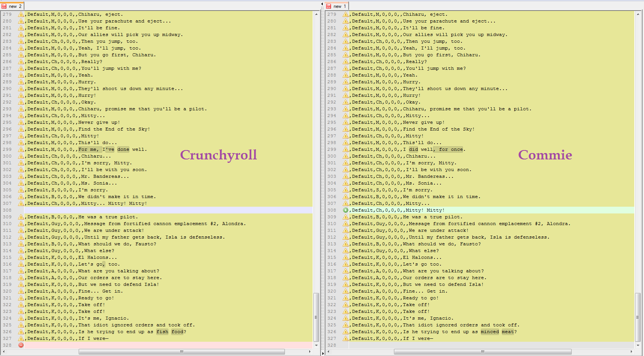
Task: Click warning icon beside left "Let's go, too."
Action: click(21, 264)
